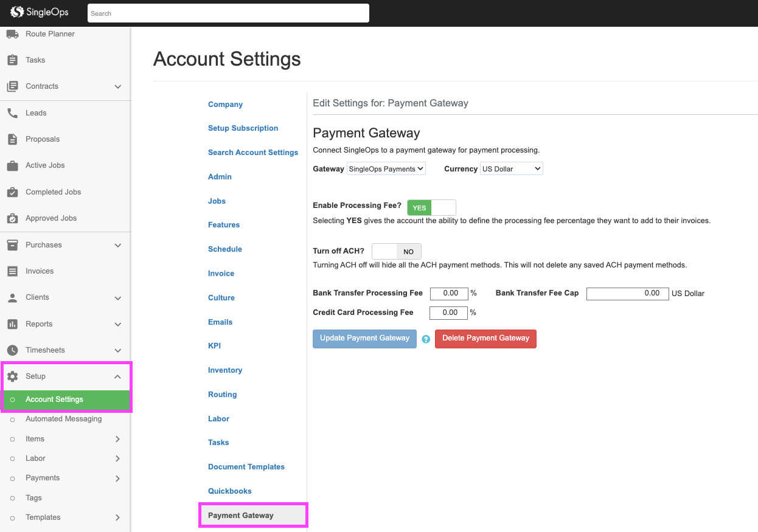Toggle the Turn off ACH switch

[x=396, y=252]
